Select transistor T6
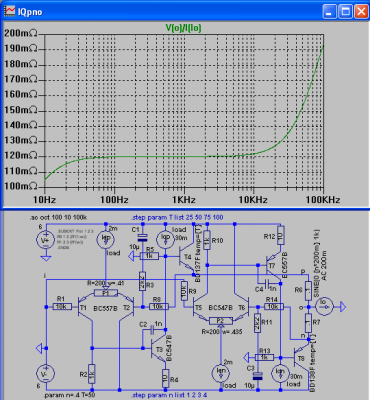 click(243, 308)
